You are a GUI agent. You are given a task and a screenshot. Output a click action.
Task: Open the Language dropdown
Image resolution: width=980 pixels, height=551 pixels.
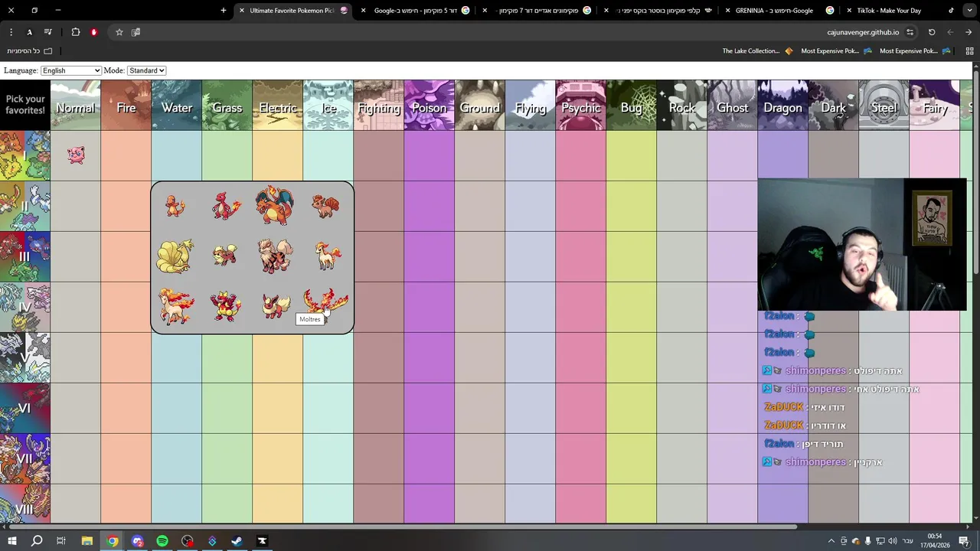click(x=71, y=70)
